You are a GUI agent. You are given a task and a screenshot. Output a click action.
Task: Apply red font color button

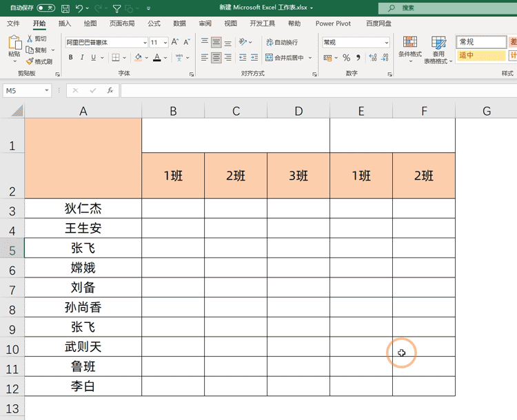click(157, 58)
